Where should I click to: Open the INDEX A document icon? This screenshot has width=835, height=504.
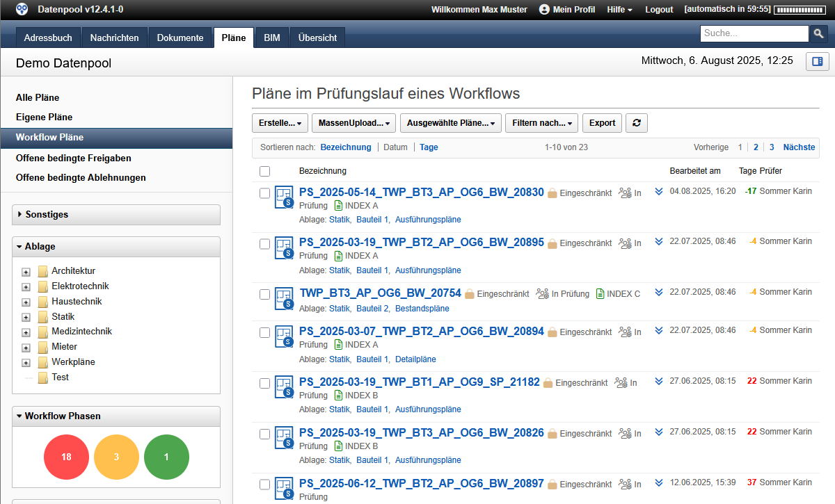point(338,206)
